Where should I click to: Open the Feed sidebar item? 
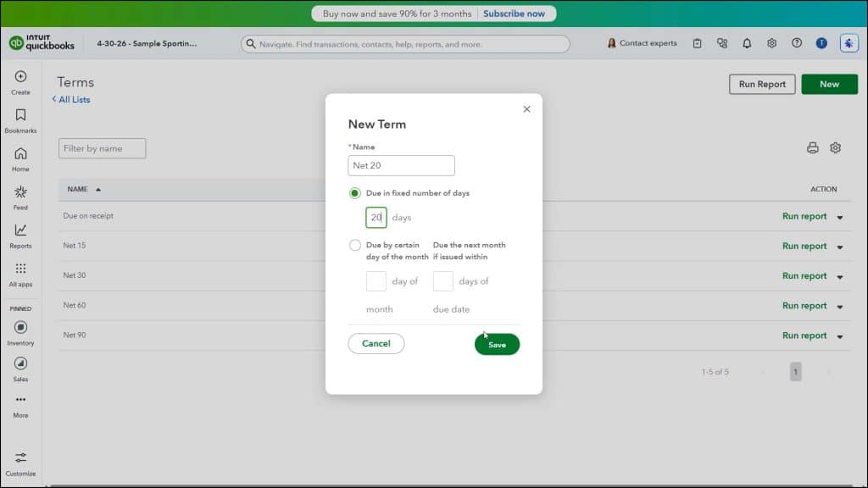(20, 198)
